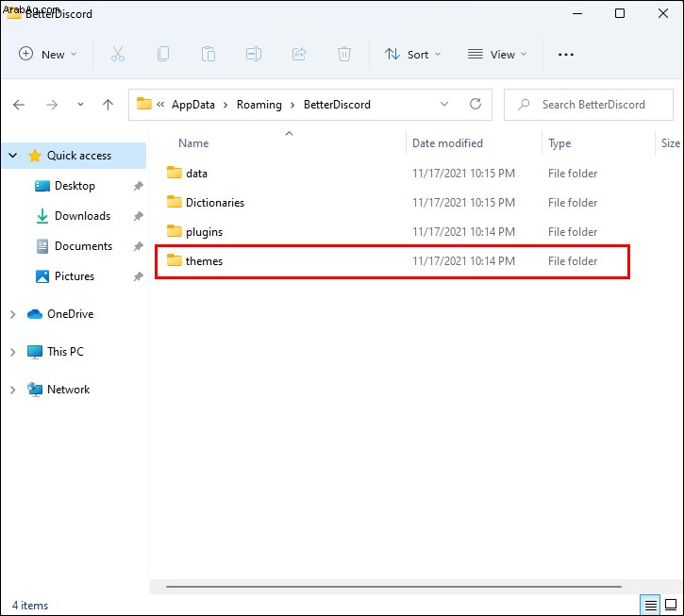Image resolution: width=684 pixels, height=616 pixels.
Task: Open Desktop in the navigation pane
Action: (75, 186)
